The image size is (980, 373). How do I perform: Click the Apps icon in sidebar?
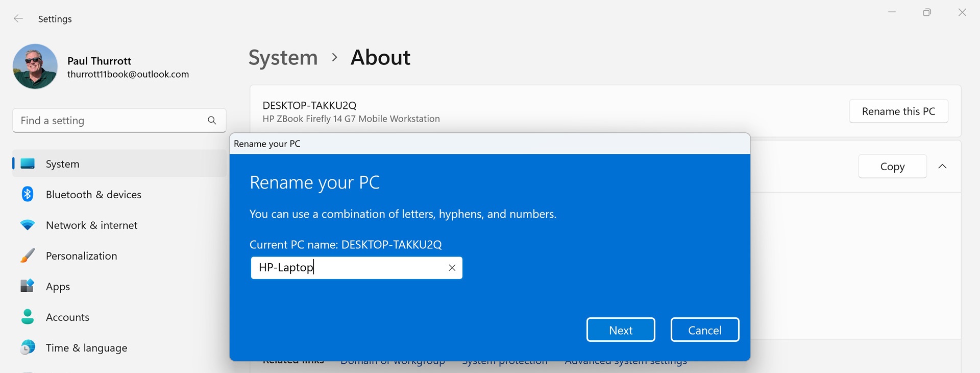point(28,286)
